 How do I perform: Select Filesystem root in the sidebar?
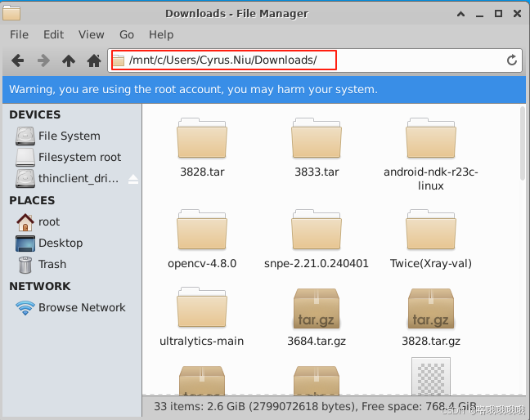[72, 157]
